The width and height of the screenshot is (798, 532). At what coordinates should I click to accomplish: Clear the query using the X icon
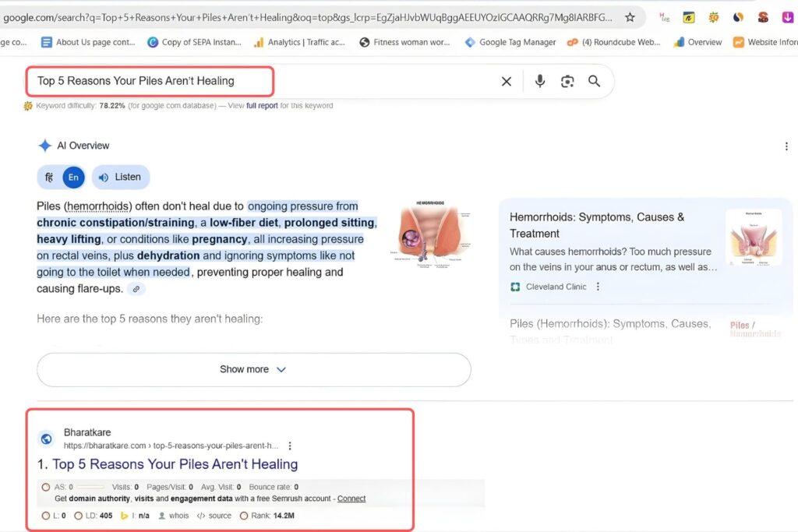coord(506,81)
